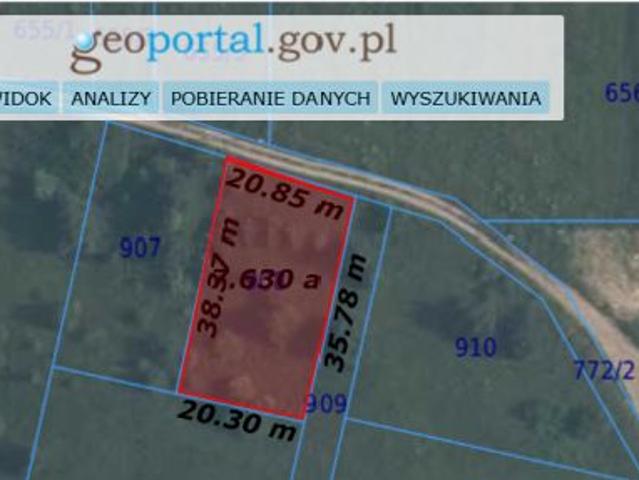Open the ANALIZY menu
Screen dimensions: 639x480
(111, 98)
